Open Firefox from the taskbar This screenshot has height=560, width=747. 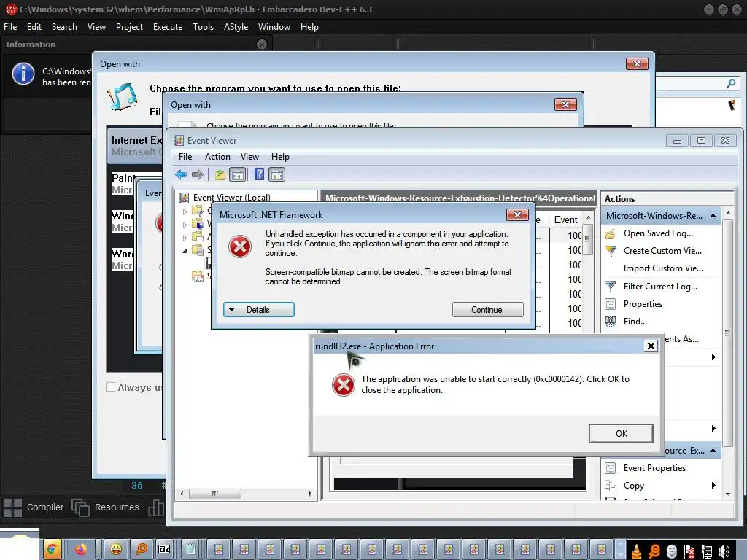point(81,550)
